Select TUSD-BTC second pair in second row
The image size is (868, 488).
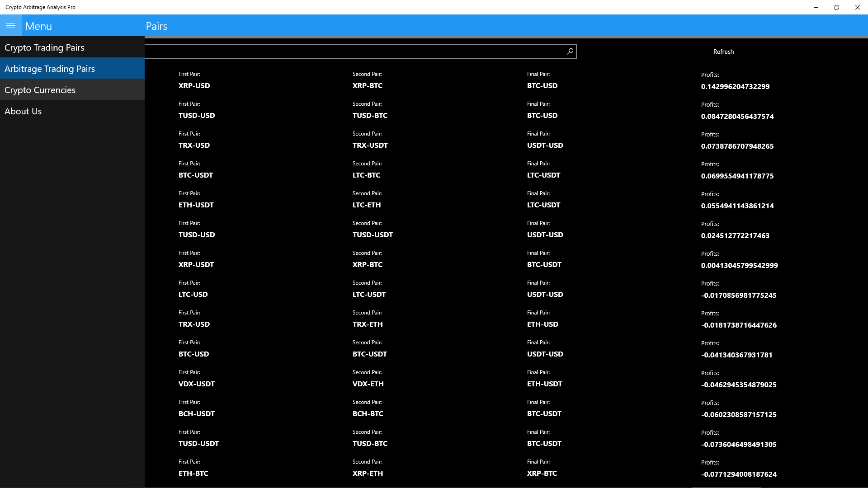point(370,116)
